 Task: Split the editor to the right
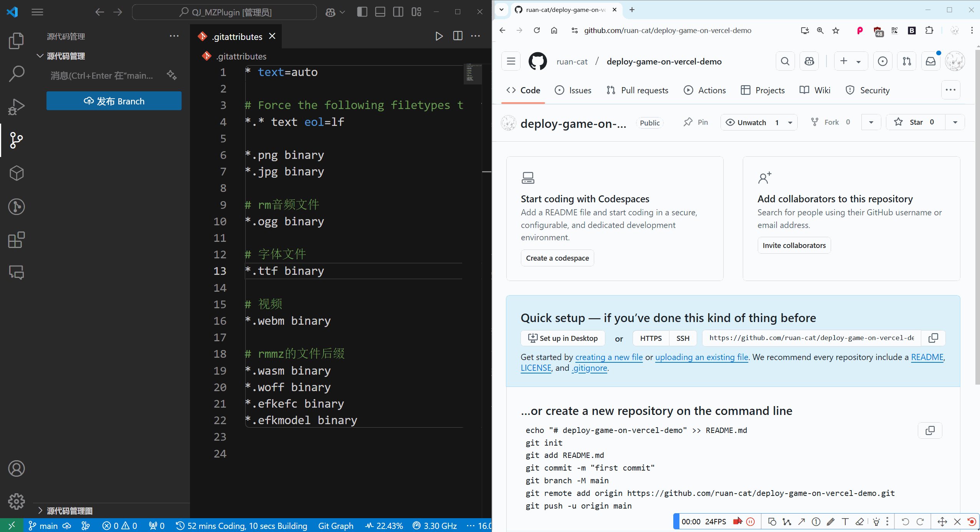(x=458, y=36)
